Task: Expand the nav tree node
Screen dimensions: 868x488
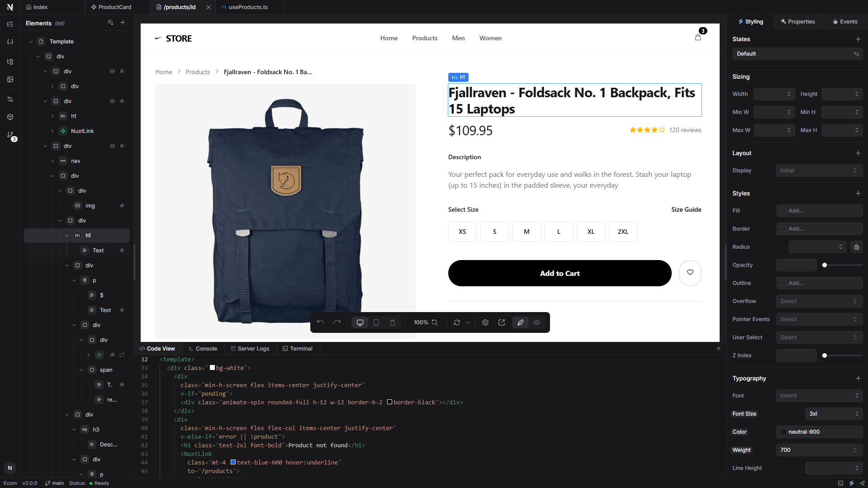Action: pyautogui.click(x=52, y=161)
